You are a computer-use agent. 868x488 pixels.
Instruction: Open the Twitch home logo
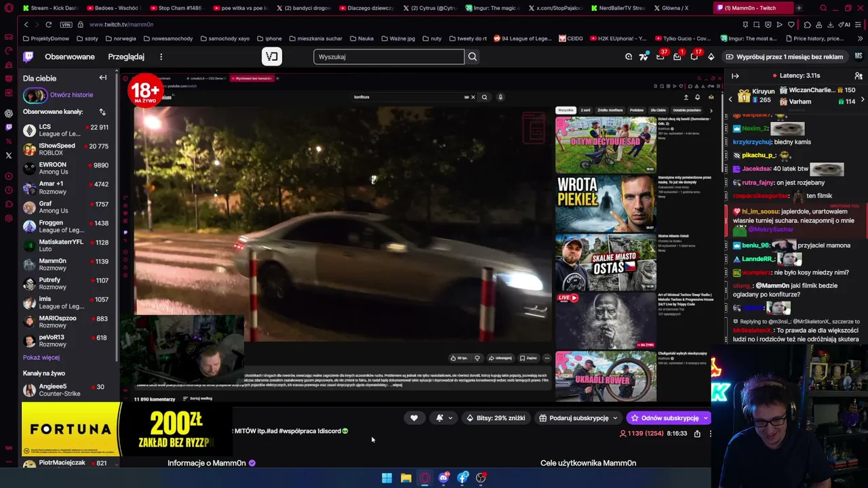point(28,57)
